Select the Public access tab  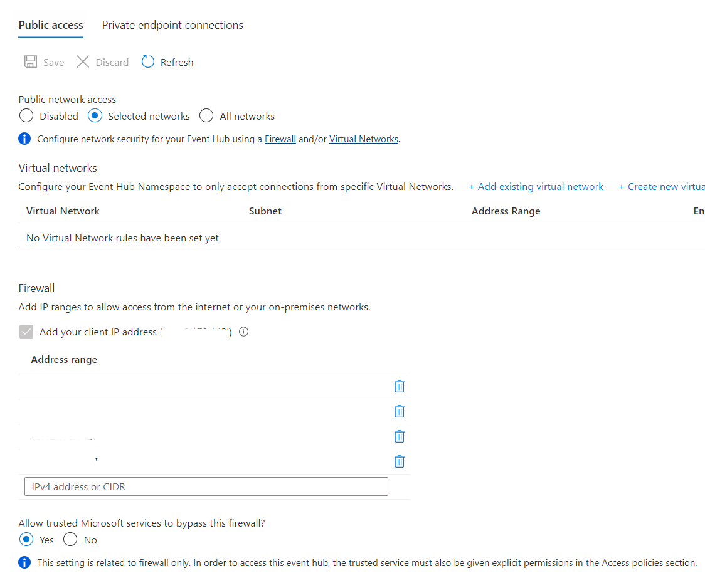pos(50,26)
